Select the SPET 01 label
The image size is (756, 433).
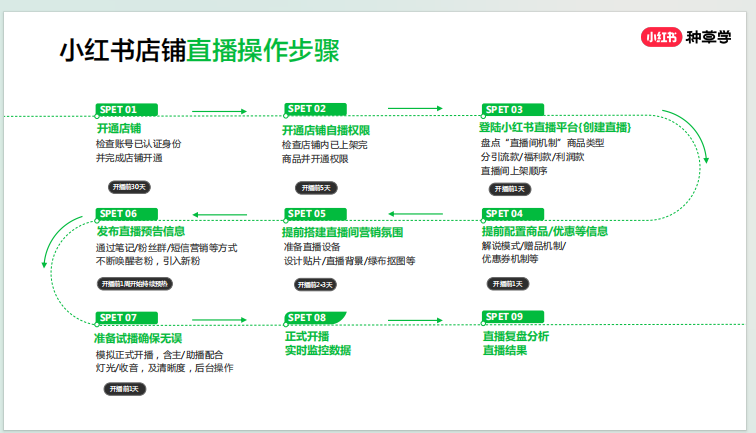point(127,109)
